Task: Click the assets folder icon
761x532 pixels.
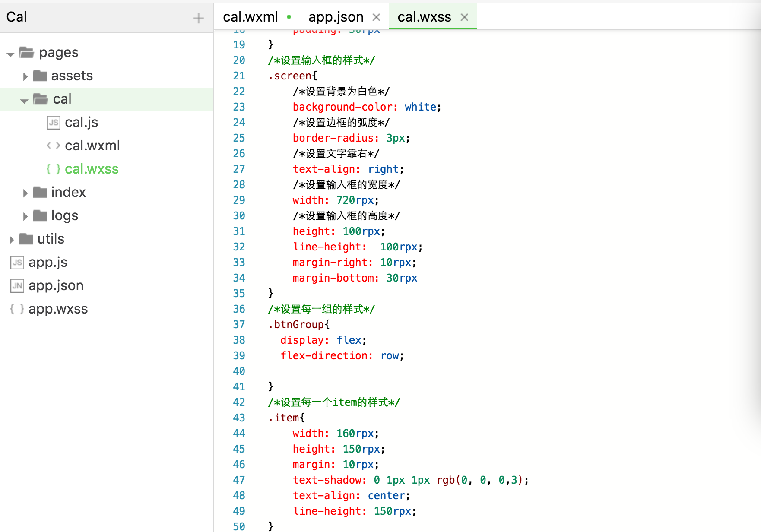Action: coord(40,76)
